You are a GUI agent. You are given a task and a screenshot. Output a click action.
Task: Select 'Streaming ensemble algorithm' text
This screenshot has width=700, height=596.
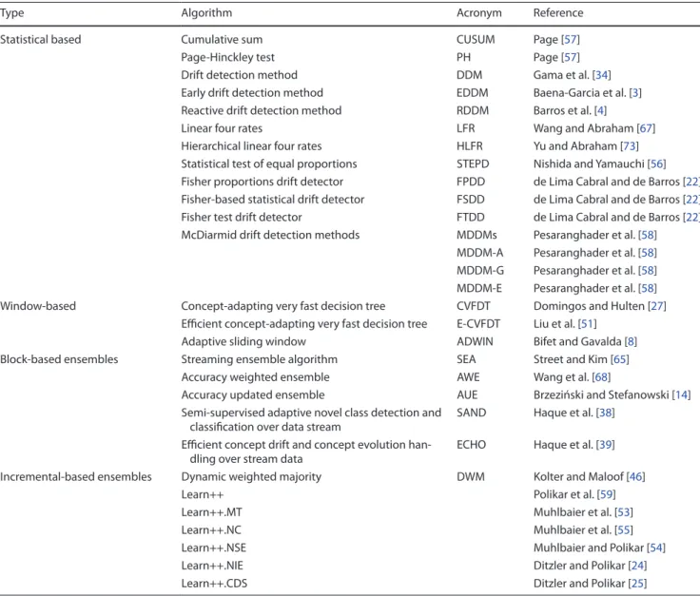tap(260, 359)
